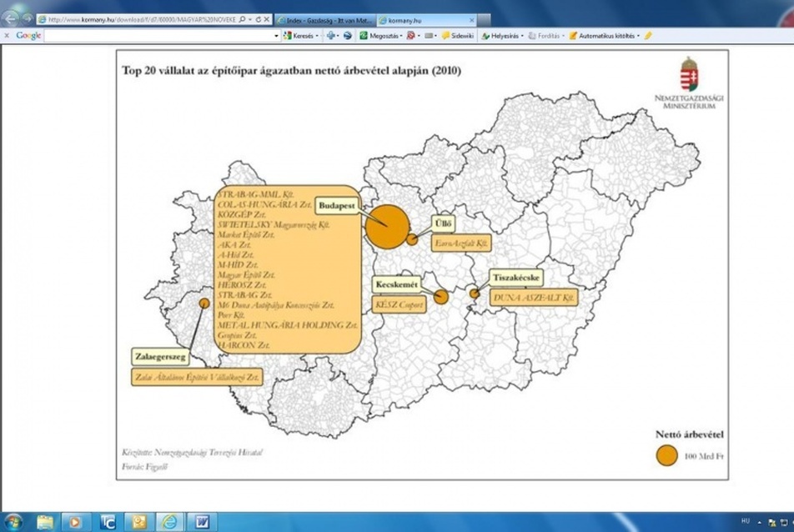Click the HU language indicator in tray
This screenshot has width=794, height=532.
[x=746, y=521]
